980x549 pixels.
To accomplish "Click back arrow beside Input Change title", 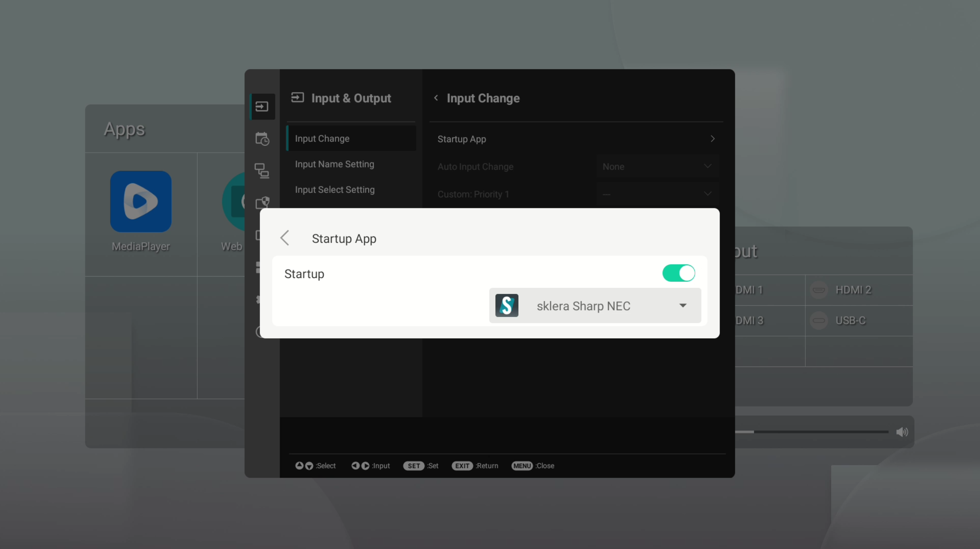I will [436, 98].
